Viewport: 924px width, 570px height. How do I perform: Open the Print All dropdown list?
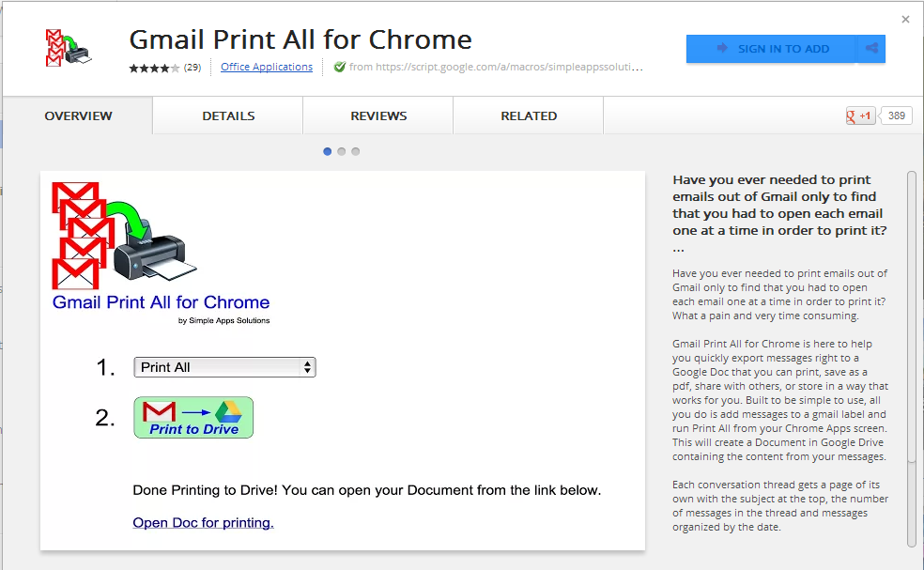[x=225, y=367]
